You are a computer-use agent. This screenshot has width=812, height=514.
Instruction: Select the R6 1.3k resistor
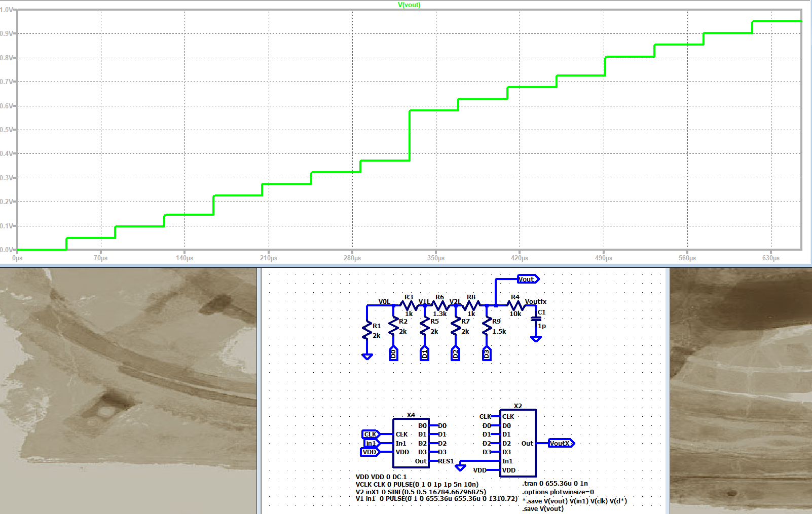[440, 305]
